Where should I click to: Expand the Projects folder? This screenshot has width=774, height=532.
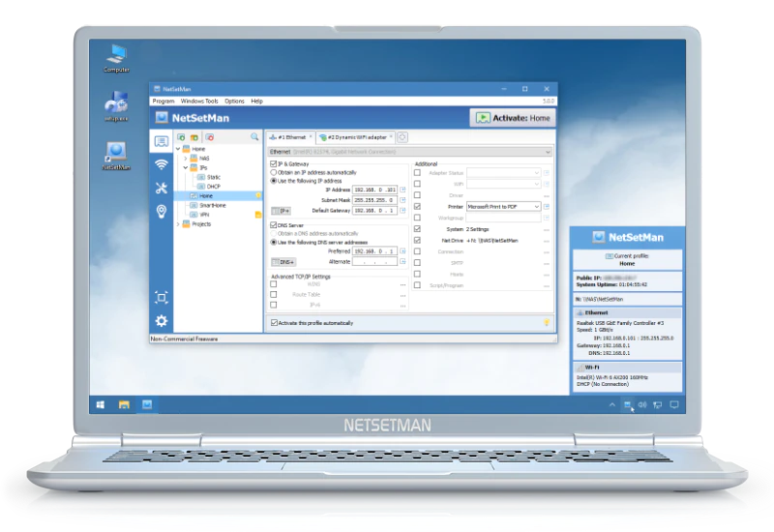pos(178,224)
